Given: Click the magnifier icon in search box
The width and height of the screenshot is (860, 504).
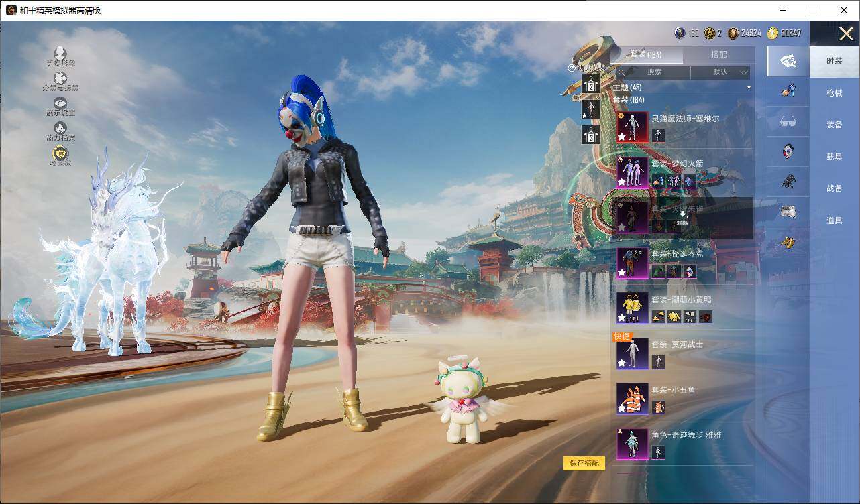Looking at the screenshot, I should [x=622, y=72].
